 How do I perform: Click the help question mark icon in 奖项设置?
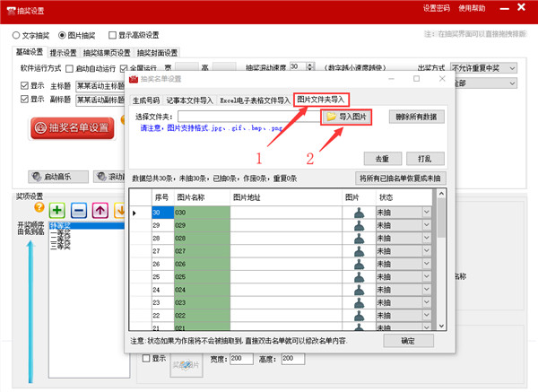(39, 208)
